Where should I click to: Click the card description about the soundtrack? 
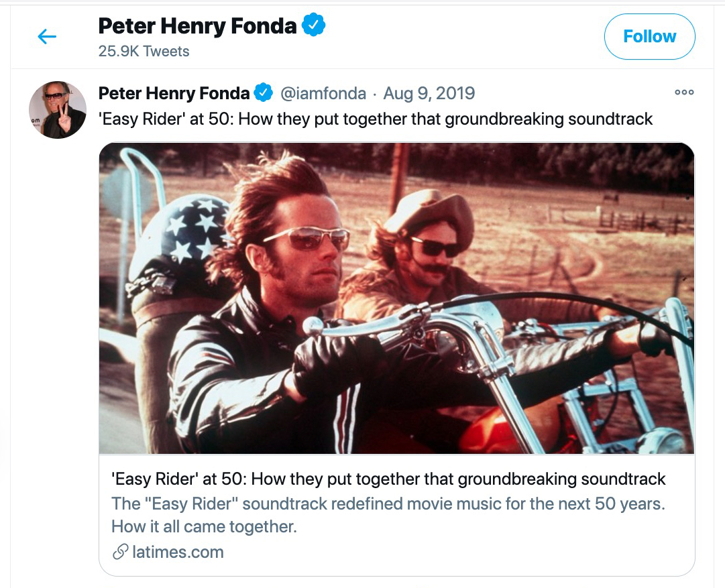click(388, 514)
